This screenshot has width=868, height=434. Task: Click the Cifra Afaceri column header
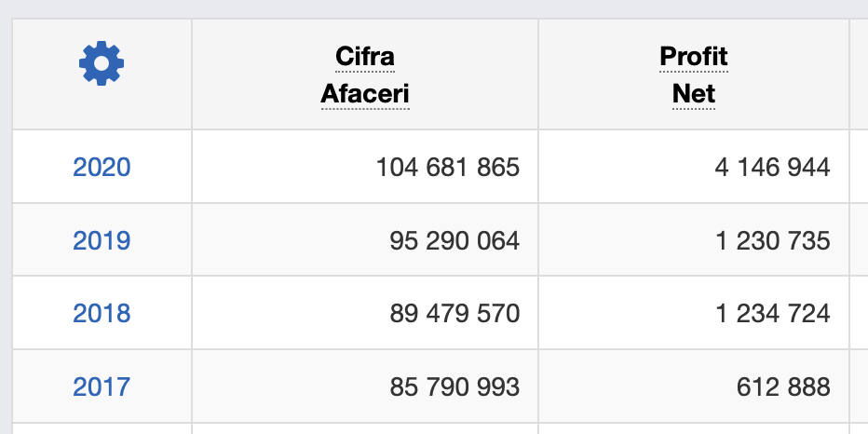pyautogui.click(x=365, y=75)
